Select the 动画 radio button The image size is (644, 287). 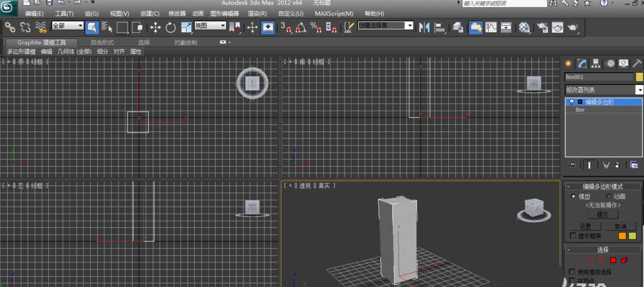click(x=607, y=196)
